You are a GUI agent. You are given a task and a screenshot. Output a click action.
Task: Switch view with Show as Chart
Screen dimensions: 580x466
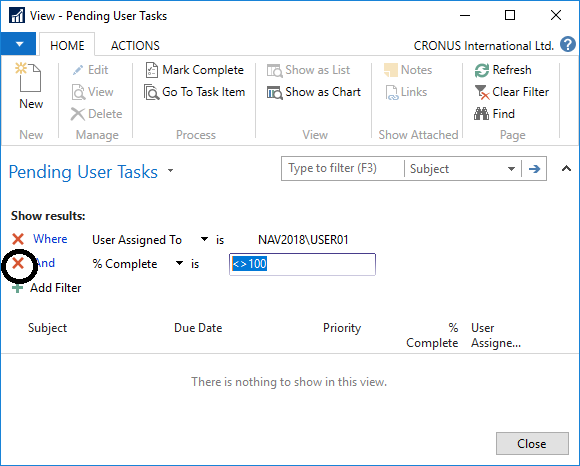(314, 92)
